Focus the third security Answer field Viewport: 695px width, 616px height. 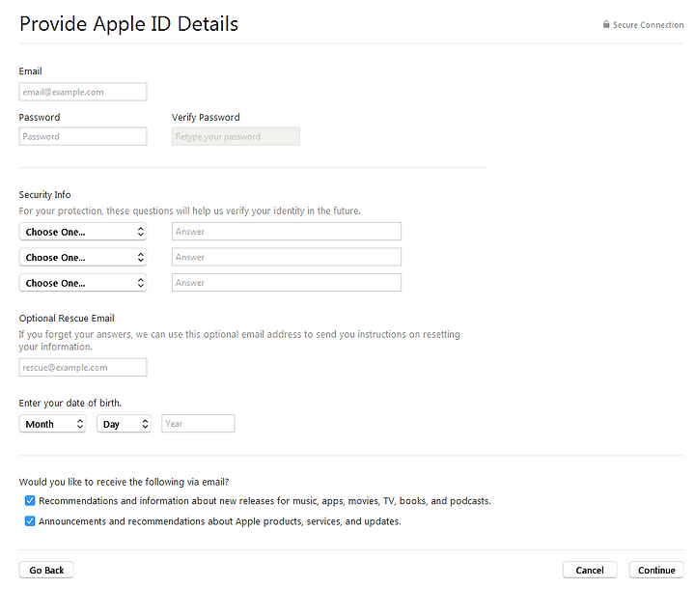(287, 283)
